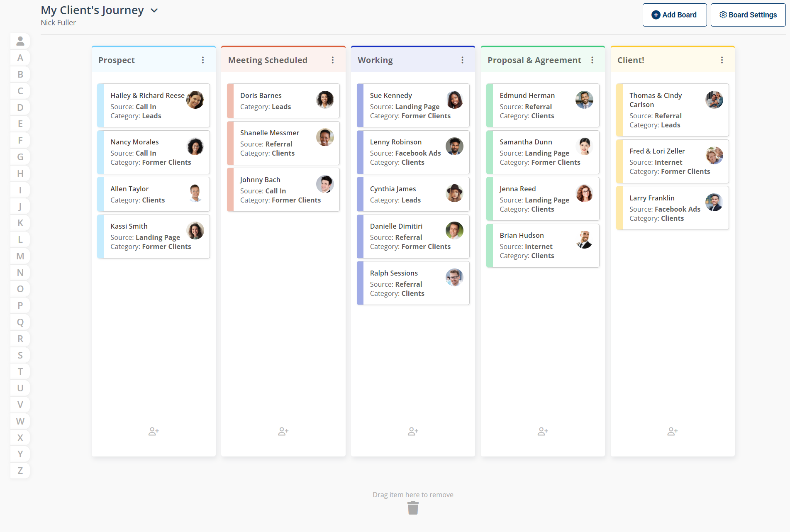Image resolution: width=790 pixels, height=532 pixels.
Task: Open the Danielle Dimitiri card
Action: tap(413, 237)
